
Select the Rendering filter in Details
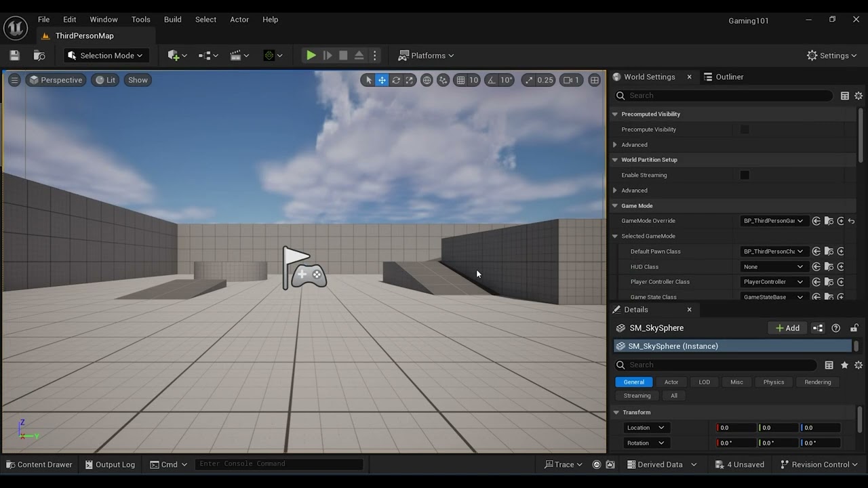coord(818,382)
